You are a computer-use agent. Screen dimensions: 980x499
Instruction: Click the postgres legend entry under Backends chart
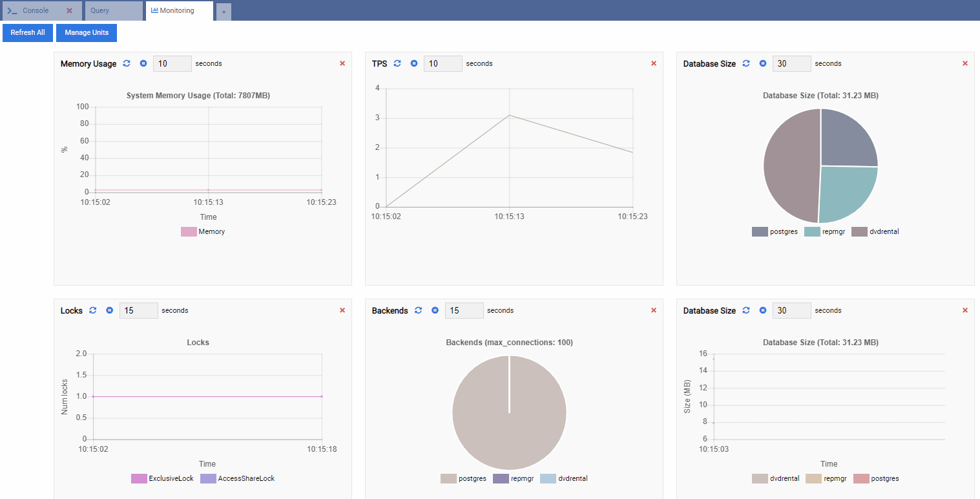pos(464,478)
